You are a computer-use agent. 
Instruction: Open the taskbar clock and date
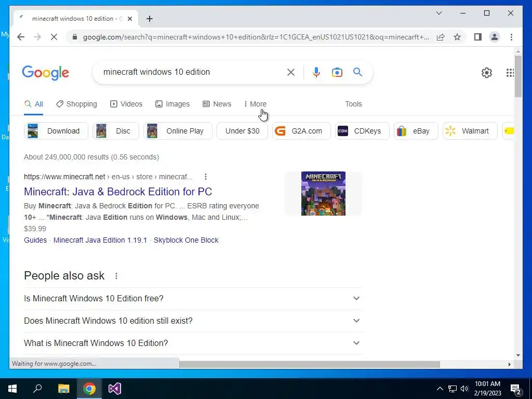pyautogui.click(x=487, y=389)
